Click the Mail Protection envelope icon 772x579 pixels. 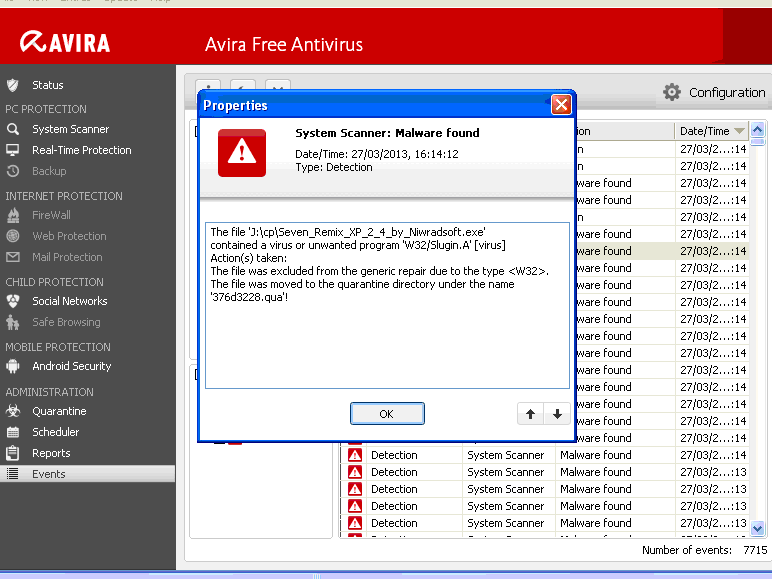point(13,257)
